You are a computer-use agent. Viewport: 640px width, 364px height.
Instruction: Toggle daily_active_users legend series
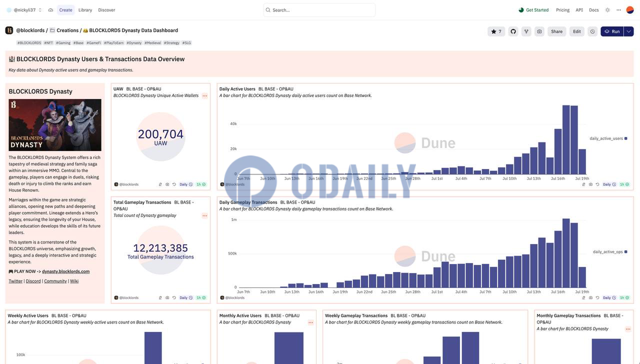(x=608, y=138)
